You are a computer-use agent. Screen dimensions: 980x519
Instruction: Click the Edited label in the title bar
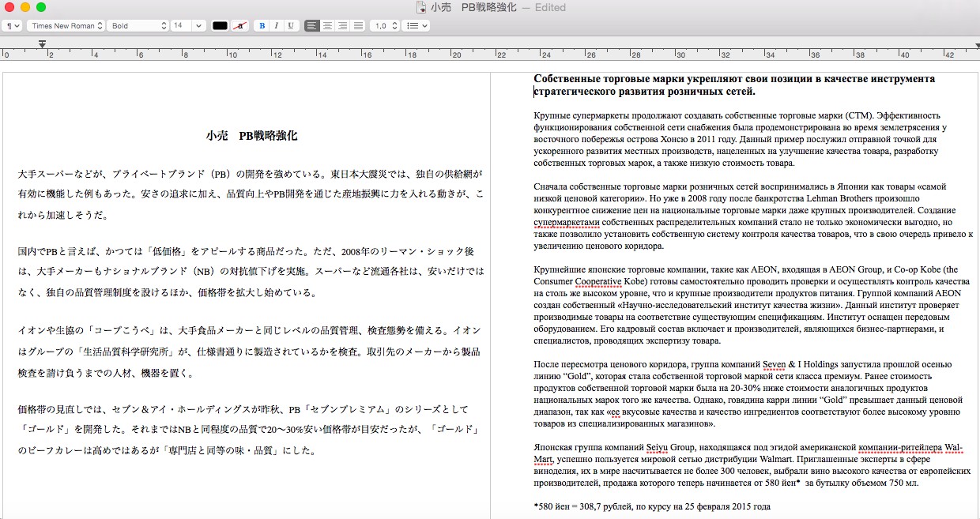pyautogui.click(x=550, y=7)
